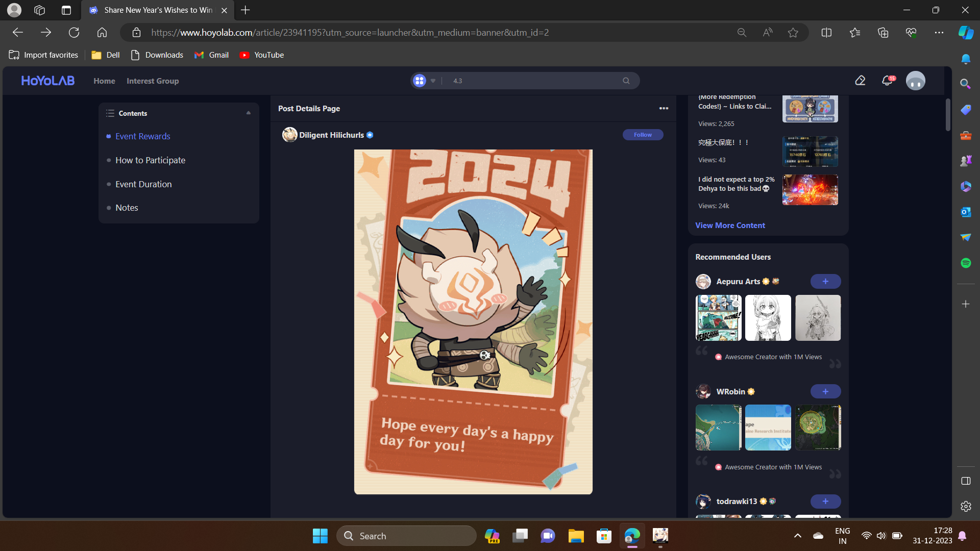Open post options three-dots menu

pyautogui.click(x=664, y=108)
